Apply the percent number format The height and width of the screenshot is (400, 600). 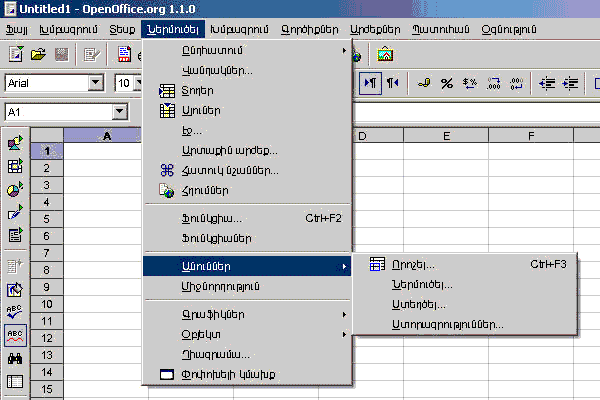tap(447, 83)
